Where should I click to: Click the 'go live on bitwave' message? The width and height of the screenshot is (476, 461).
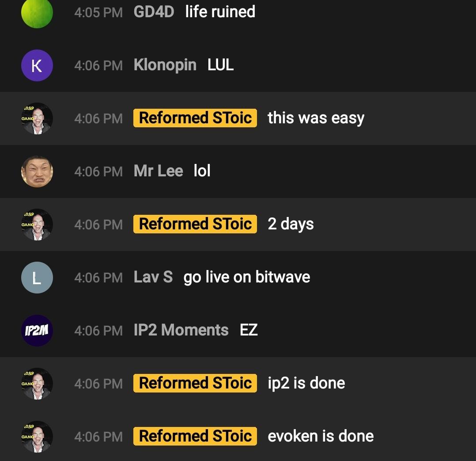[247, 278]
